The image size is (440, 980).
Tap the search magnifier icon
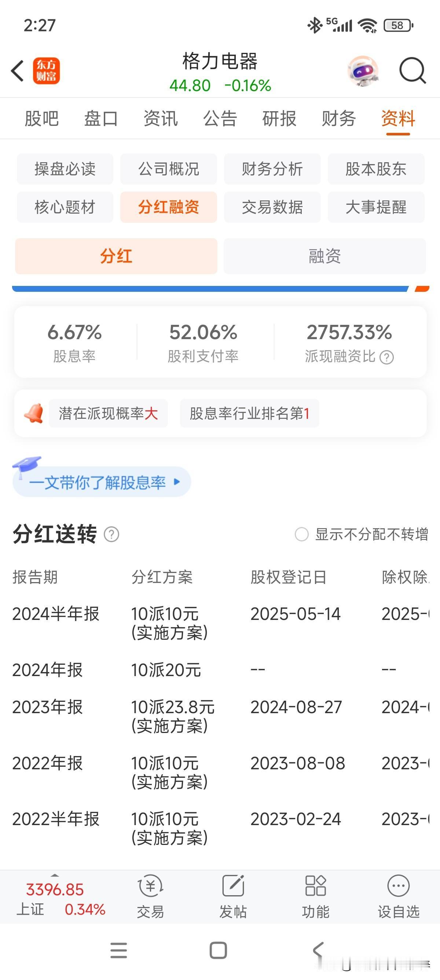pyautogui.click(x=412, y=71)
